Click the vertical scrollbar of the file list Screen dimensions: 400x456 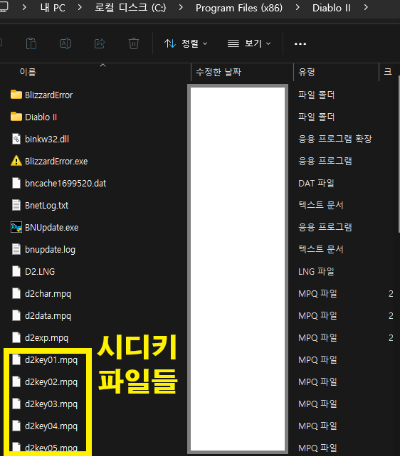pyautogui.click(x=399, y=153)
